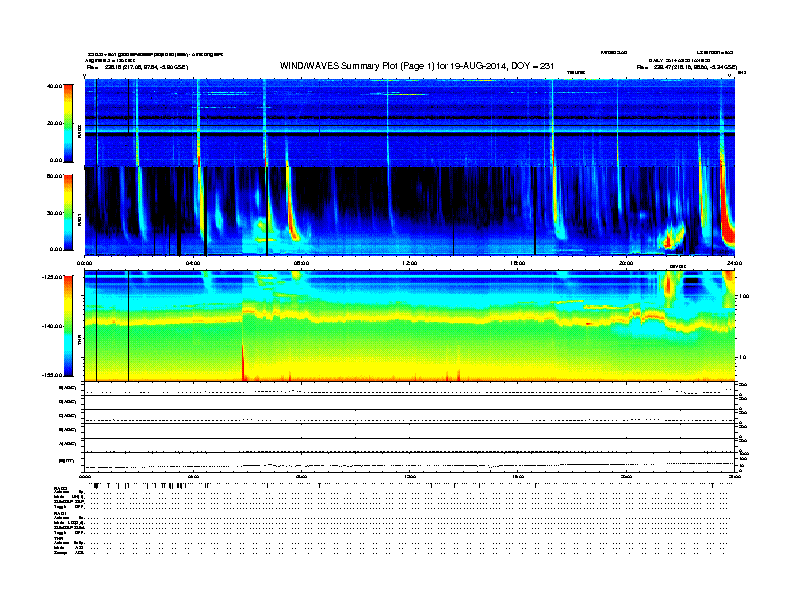Click the 30.00 tick on RAD1 color scale
This screenshot has height=612, width=792.
tap(54, 213)
